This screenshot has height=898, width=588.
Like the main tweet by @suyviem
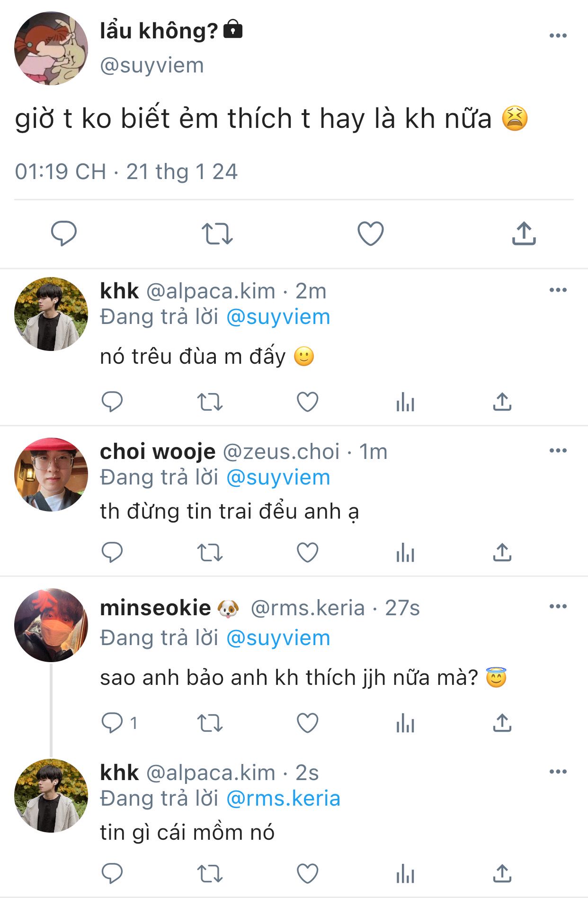370,233
